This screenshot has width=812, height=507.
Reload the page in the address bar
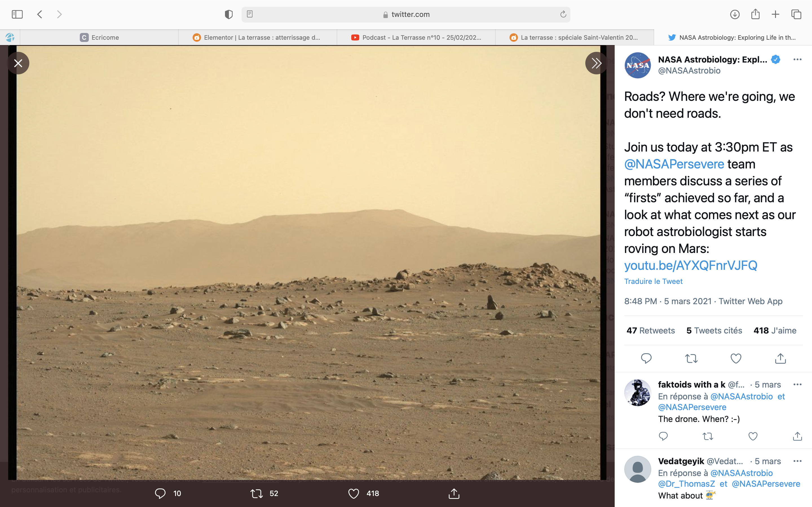click(x=563, y=14)
